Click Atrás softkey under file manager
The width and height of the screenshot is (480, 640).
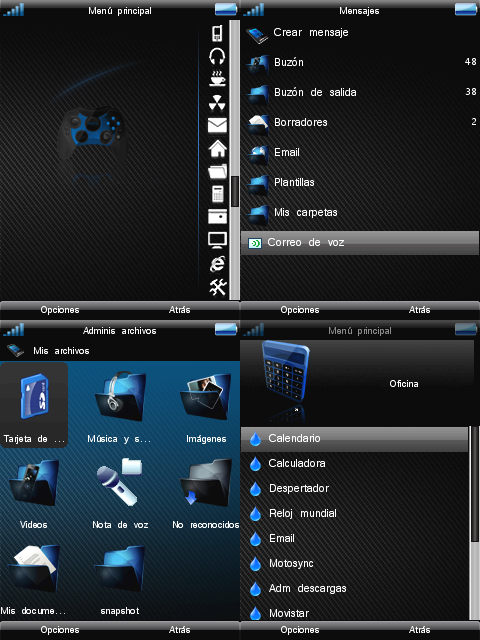[180, 630]
